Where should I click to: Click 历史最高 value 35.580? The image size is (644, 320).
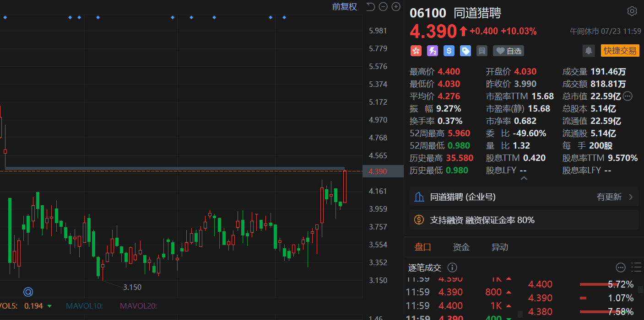click(x=460, y=158)
